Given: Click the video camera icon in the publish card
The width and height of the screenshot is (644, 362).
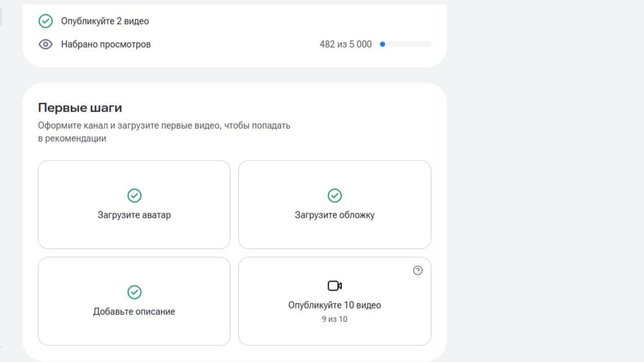Looking at the screenshot, I should (x=335, y=286).
